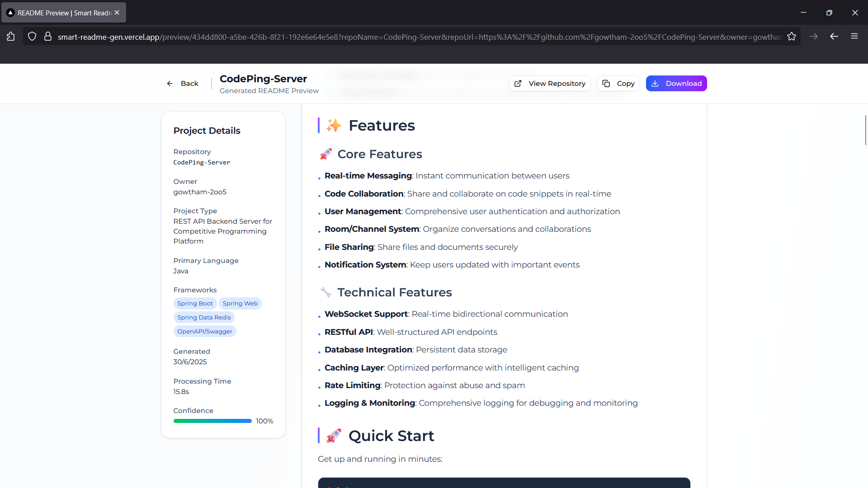Click the URL address bar
The height and width of the screenshot is (488, 868).
pos(407,37)
